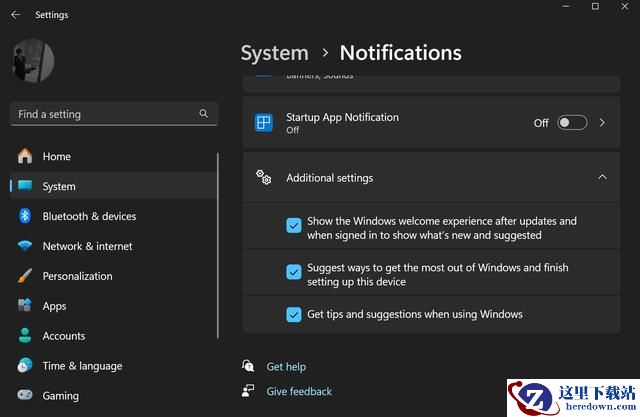Go to Personalization settings
640x417 pixels.
pos(113,276)
